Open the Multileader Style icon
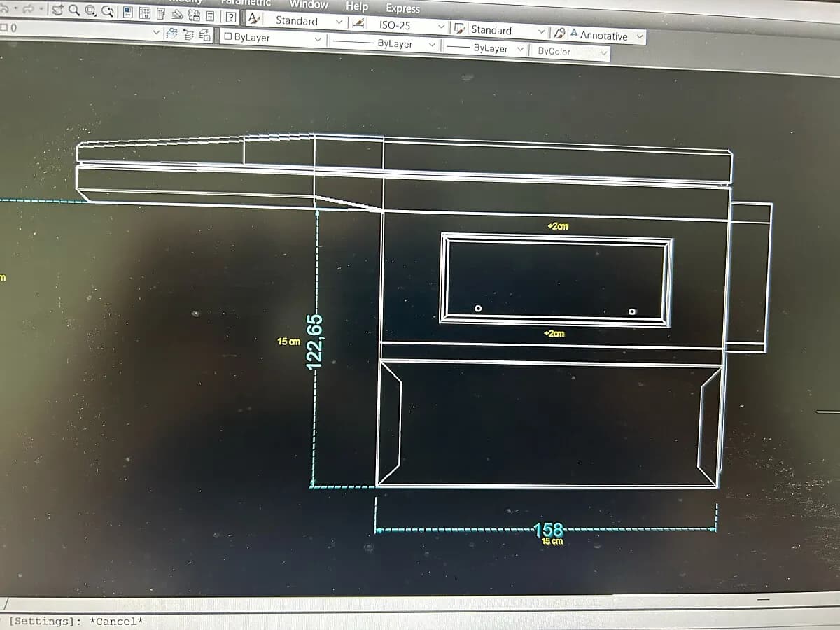 (x=560, y=33)
